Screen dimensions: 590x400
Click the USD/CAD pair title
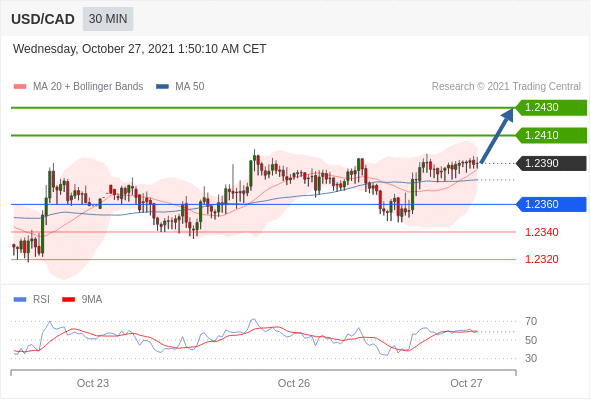tap(43, 19)
